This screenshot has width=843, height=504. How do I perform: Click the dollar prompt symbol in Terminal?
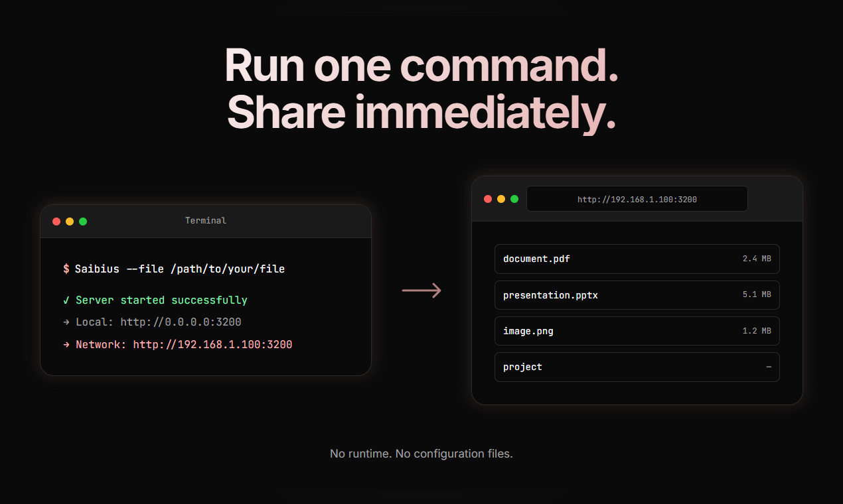point(66,269)
